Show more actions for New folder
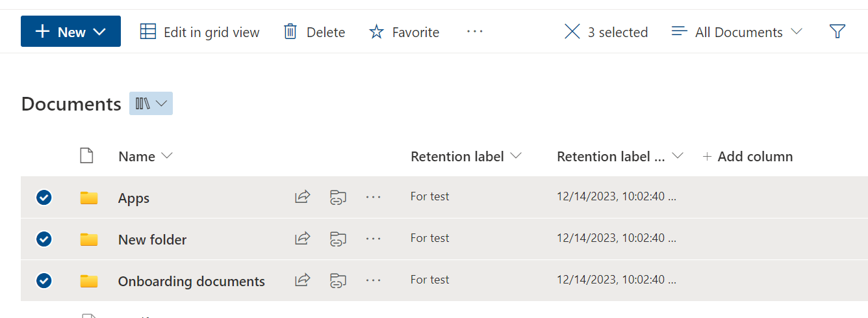The height and width of the screenshot is (318, 868). tap(373, 239)
